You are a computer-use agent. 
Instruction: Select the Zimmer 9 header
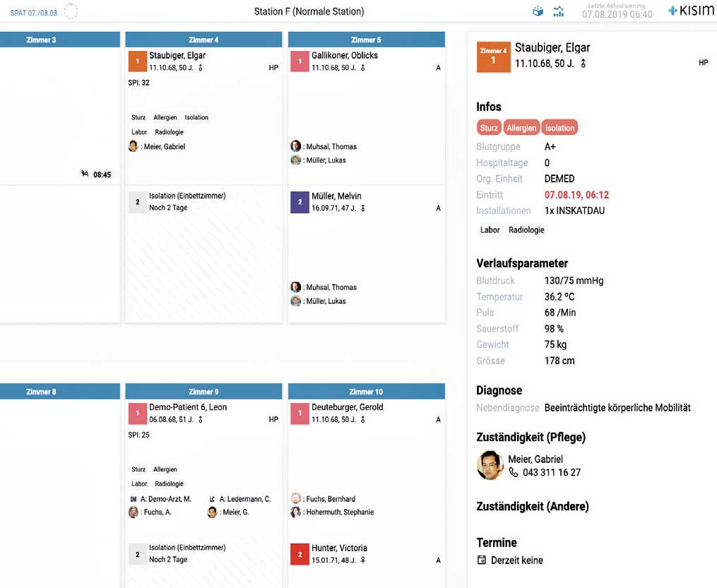203,392
